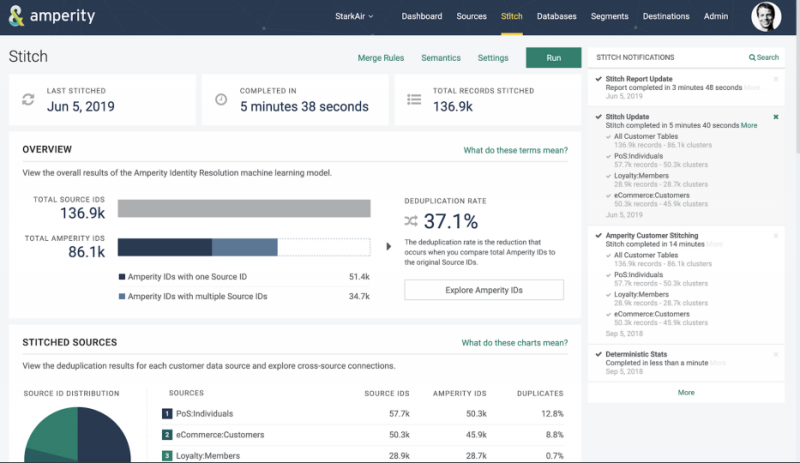800x463 pixels.
Task: Click the Completed In clock icon
Action: (x=221, y=100)
